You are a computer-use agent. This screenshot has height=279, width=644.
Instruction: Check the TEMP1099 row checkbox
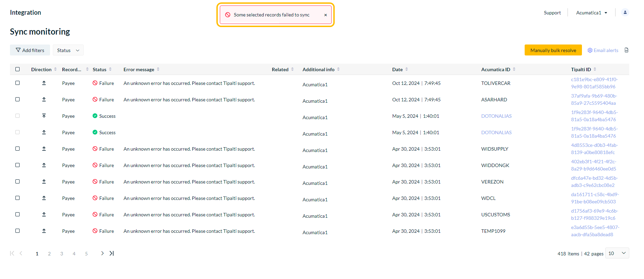coord(17,231)
